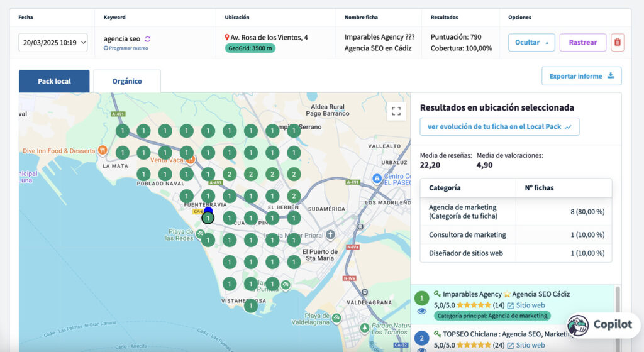Click the refresh keyword icon beside agencia seo
Viewport: 644px width, 352px height.
(x=147, y=39)
